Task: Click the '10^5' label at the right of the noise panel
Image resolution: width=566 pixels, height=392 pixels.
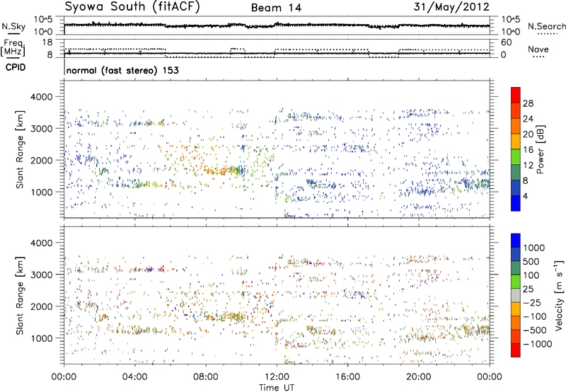Action: tap(511, 20)
